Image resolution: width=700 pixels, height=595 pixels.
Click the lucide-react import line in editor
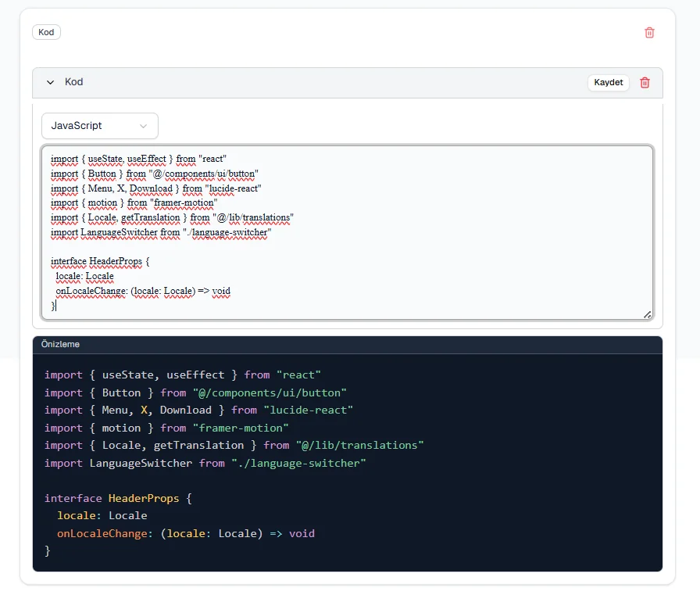(x=155, y=188)
